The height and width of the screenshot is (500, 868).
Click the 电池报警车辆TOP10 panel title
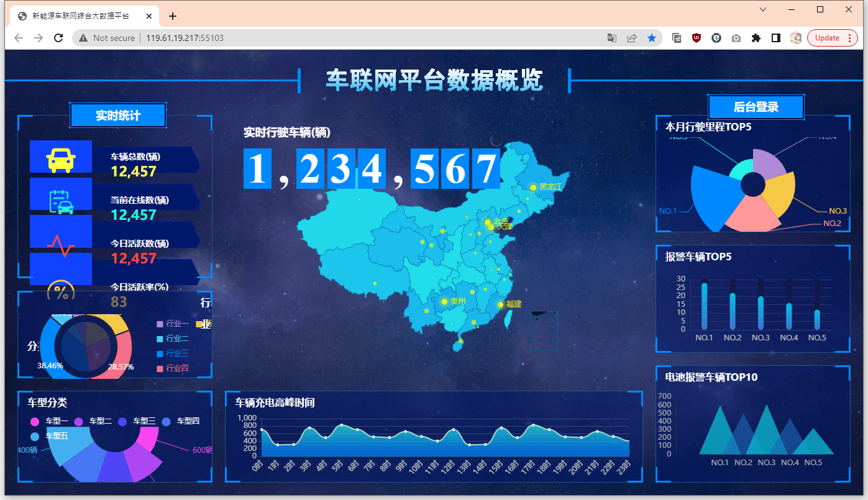(x=711, y=377)
